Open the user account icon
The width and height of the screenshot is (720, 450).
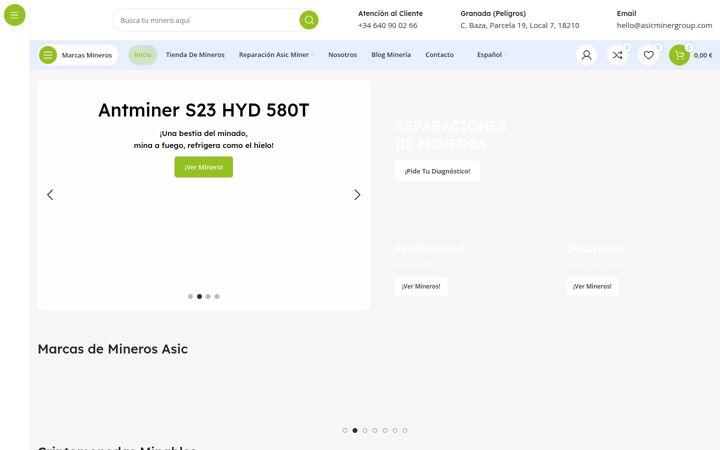point(586,55)
